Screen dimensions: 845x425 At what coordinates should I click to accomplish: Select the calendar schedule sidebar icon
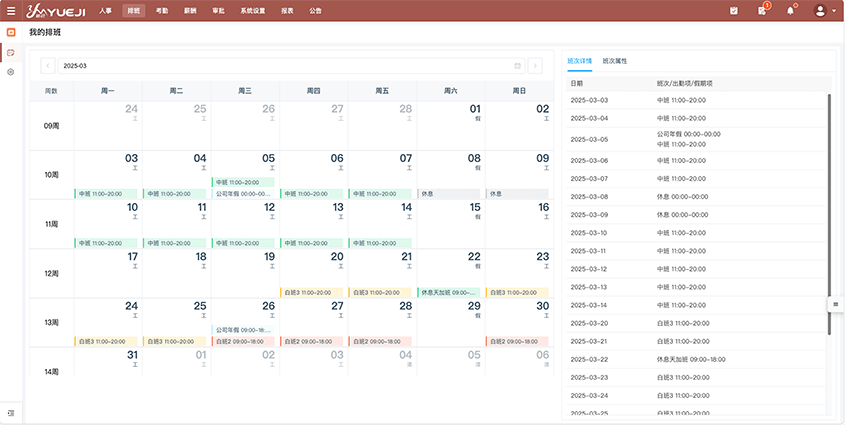coord(11,52)
